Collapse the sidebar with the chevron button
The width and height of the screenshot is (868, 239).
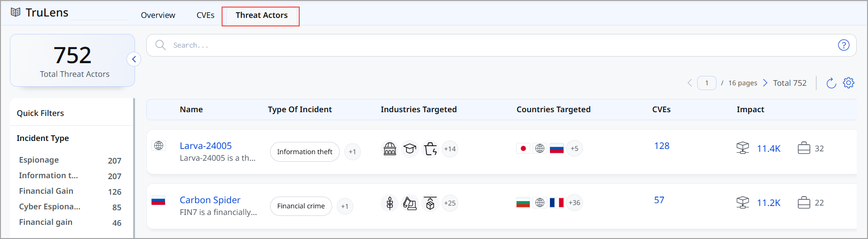tap(134, 59)
